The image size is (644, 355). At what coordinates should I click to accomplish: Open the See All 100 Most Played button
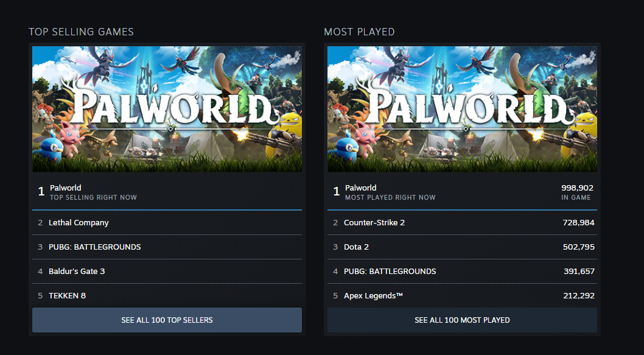[x=462, y=320]
